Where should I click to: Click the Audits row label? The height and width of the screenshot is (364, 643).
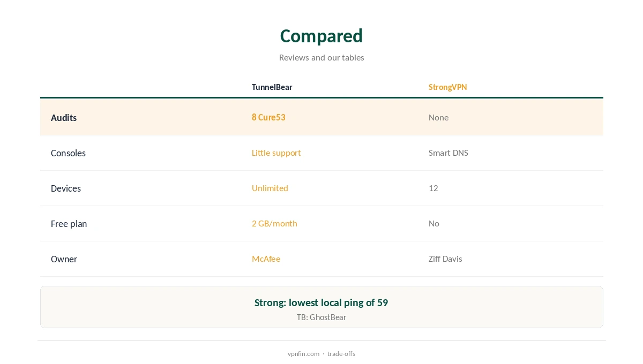click(64, 118)
